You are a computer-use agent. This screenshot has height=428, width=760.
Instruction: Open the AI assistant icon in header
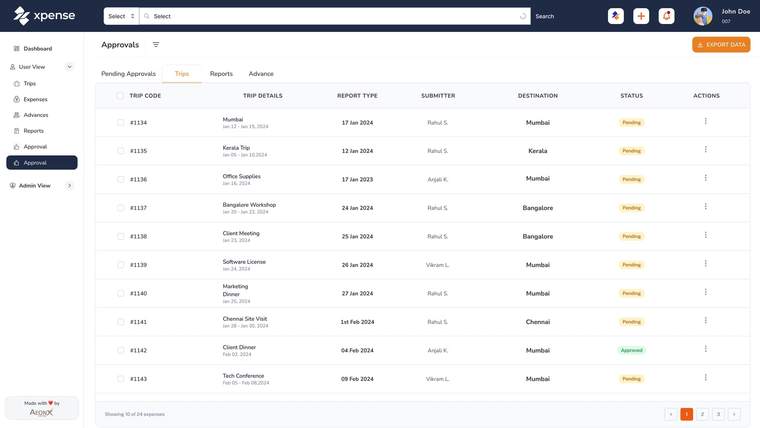(616, 16)
